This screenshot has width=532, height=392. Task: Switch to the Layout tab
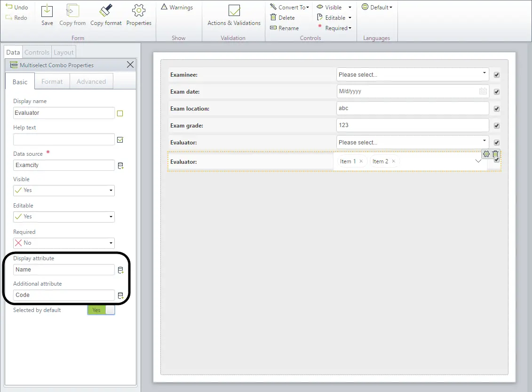tap(64, 52)
